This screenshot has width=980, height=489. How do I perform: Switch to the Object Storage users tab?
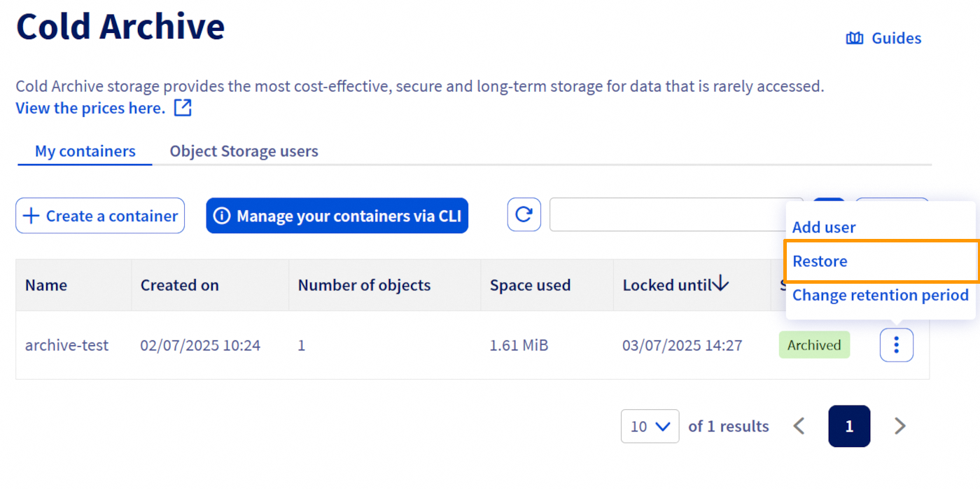pyautogui.click(x=244, y=151)
